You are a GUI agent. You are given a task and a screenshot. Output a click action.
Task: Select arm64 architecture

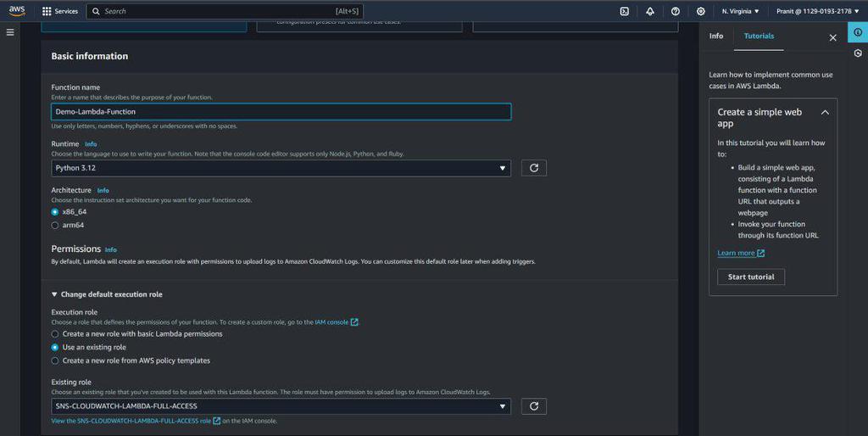tap(55, 225)
